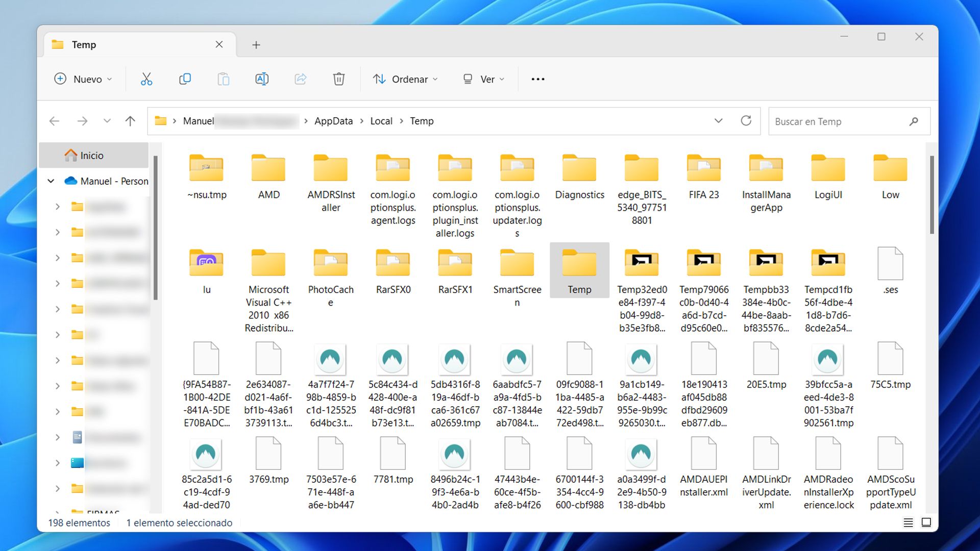This screenshot has width=980, height=551.
Task: Open a new File Explorer tab
Action: click(256, 45)
